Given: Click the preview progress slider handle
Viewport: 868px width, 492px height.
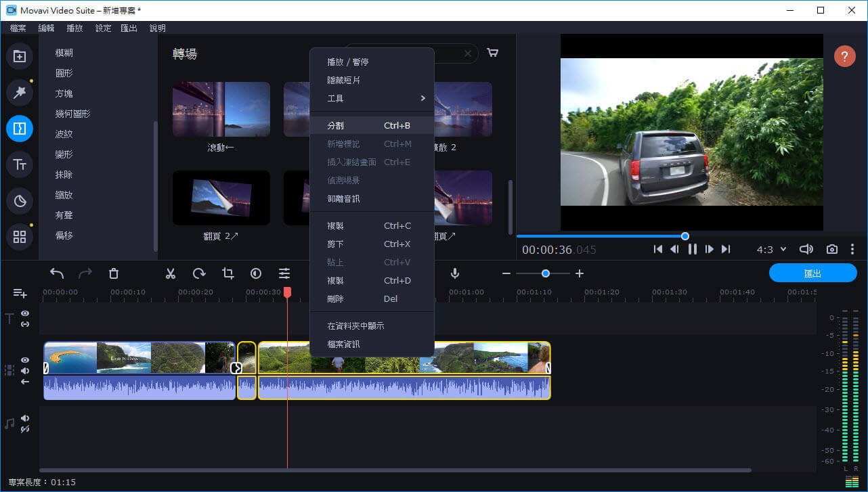Looking at the screenshot, I should click(x=685, y=236).
